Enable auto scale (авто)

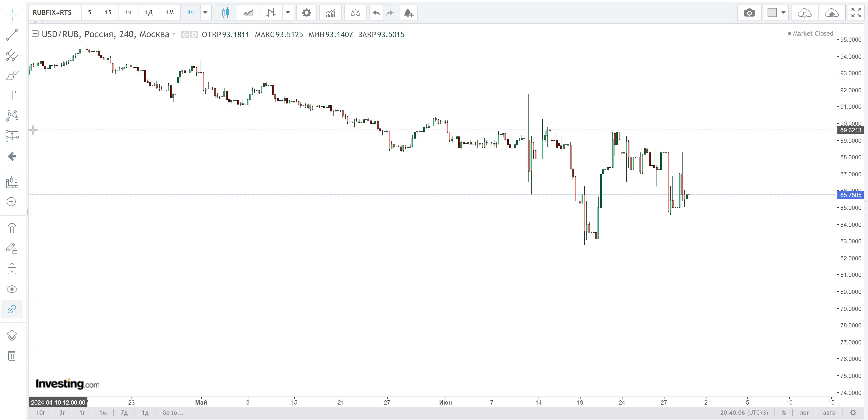tap(829, 413)
